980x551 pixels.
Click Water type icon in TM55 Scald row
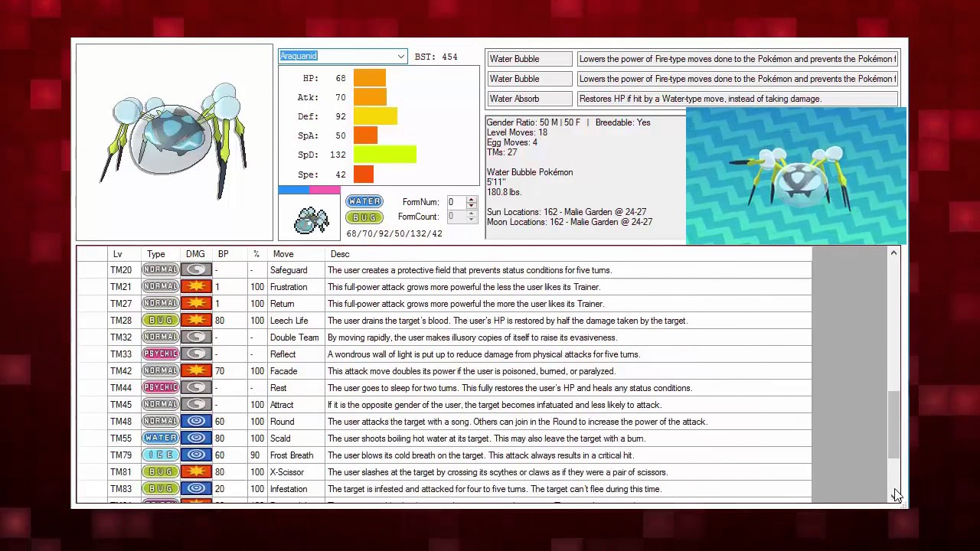pos(160,439)
